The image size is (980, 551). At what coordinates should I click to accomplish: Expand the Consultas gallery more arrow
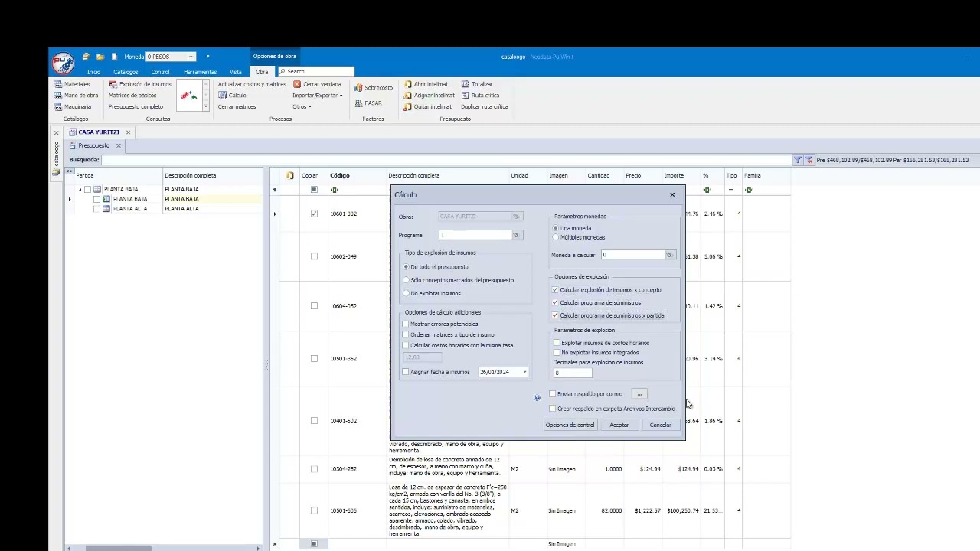(x=205, y=107)
